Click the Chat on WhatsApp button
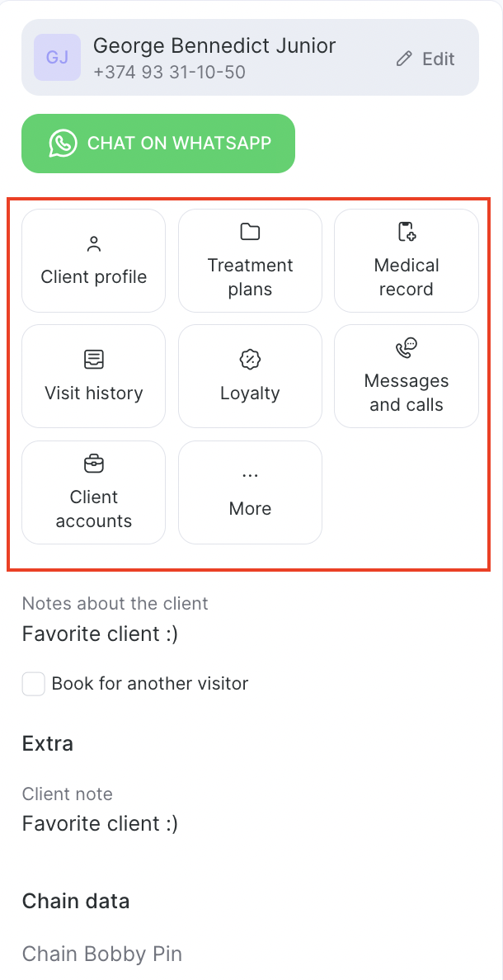This screenshot has width=503, height=980. click(x=158, y=144)
